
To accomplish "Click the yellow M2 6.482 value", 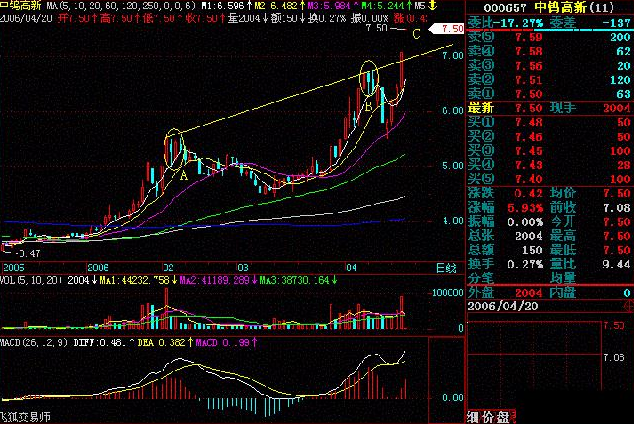I will 279,6.
